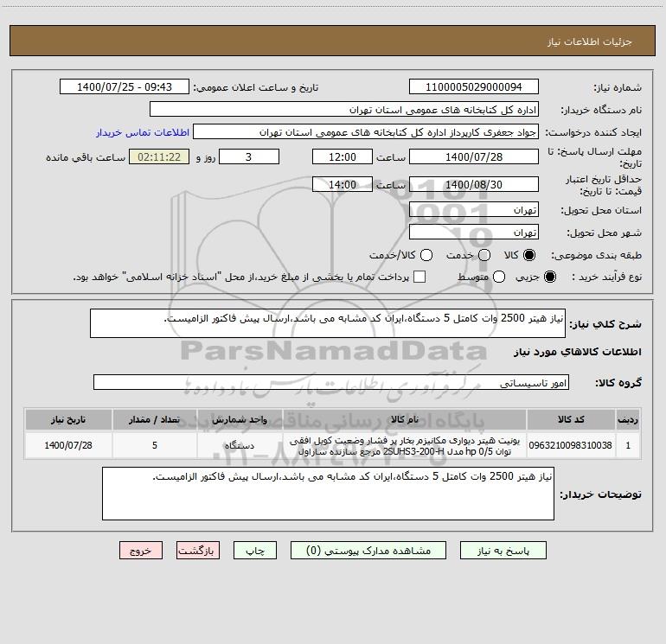The height and width of the screenshot is (644, 666).
Task: Click the remaining days field showing 3
Action: (x=249, y=156)
